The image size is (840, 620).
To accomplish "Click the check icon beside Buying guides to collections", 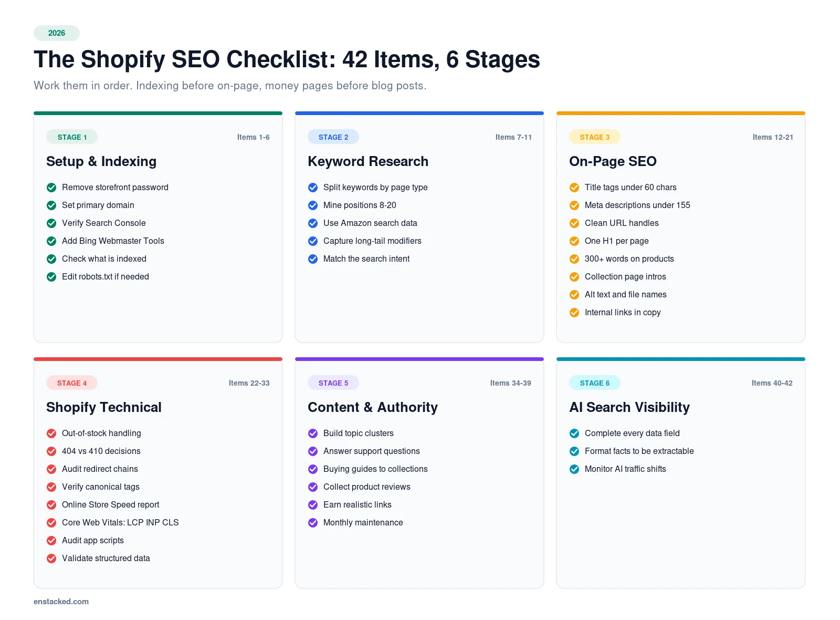I will [x=313, y=469].
